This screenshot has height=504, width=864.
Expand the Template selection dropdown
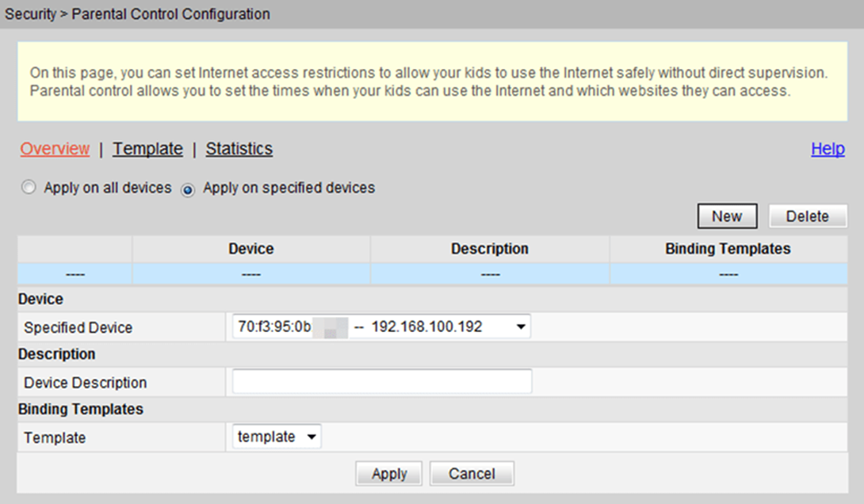pyautogui.click(x=277, y=437)
